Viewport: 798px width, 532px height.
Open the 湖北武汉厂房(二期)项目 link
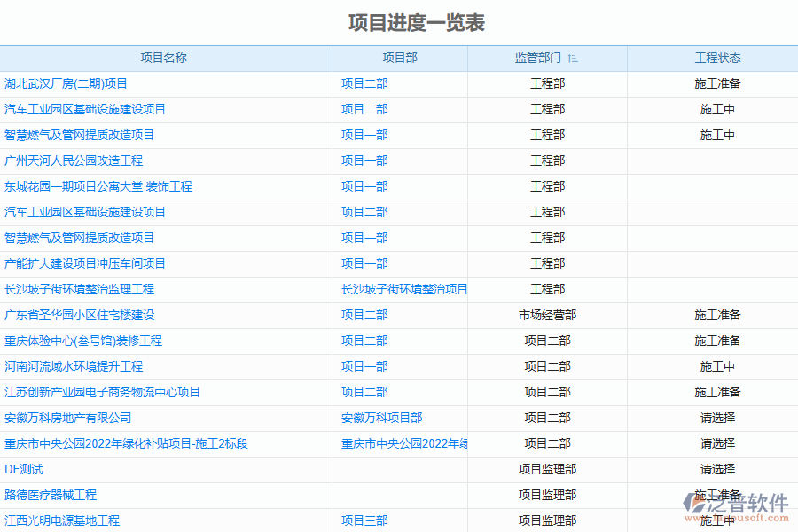click(66, 84)
